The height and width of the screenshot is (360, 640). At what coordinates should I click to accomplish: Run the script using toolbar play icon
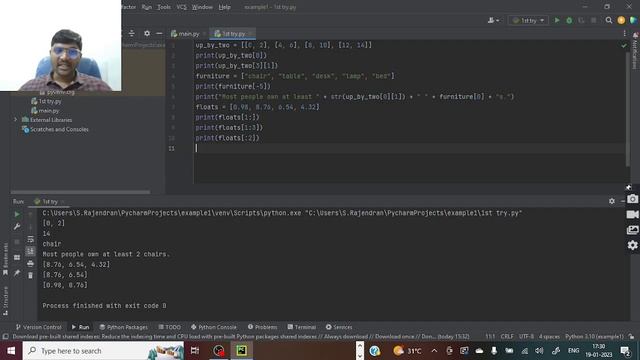coord(557,20)
